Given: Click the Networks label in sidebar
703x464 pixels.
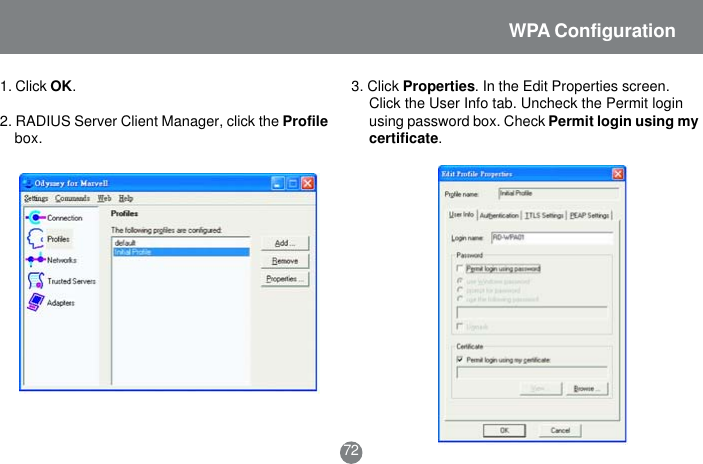Looking at the screenshot, I should [x=62, y=260].
